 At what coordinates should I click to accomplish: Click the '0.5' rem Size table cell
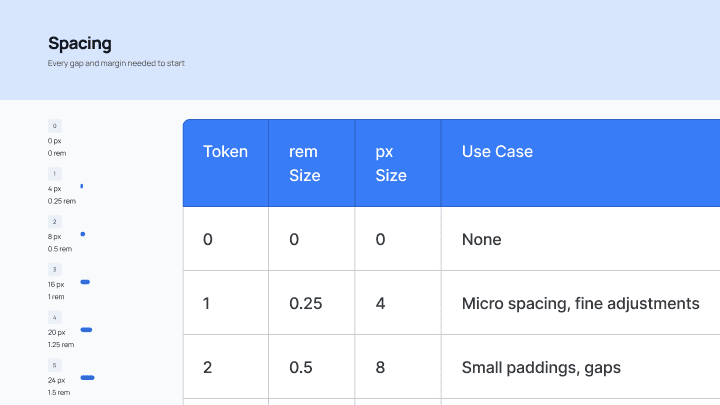tap(312, 366)
